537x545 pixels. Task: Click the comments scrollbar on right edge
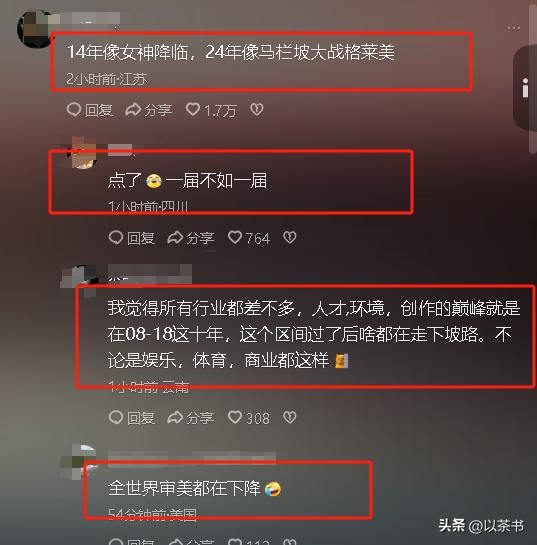[534, 78]
